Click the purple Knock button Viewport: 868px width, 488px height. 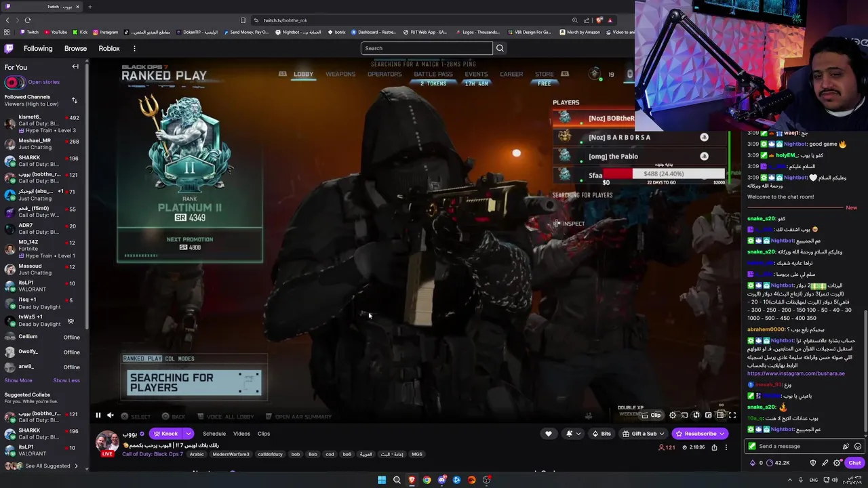166,434
